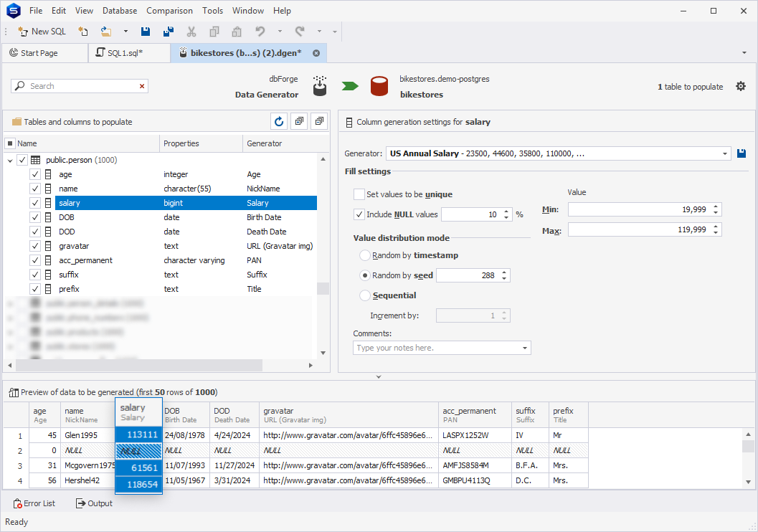Click the preview grid icon
This screenshot has height=532, width=758.
point(14,392)
